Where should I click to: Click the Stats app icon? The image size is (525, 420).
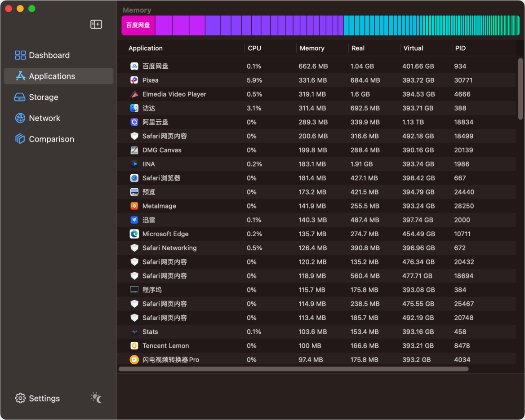pos(134,332)
